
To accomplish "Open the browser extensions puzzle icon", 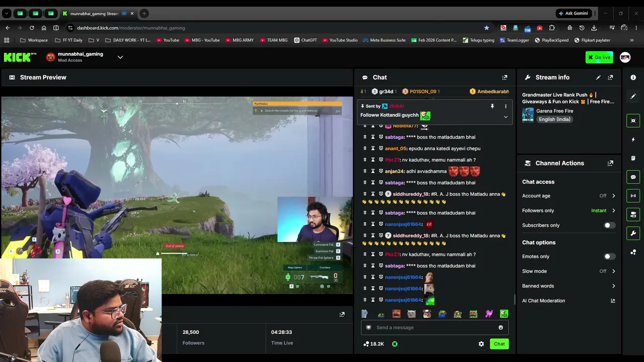I will [552, 28].
